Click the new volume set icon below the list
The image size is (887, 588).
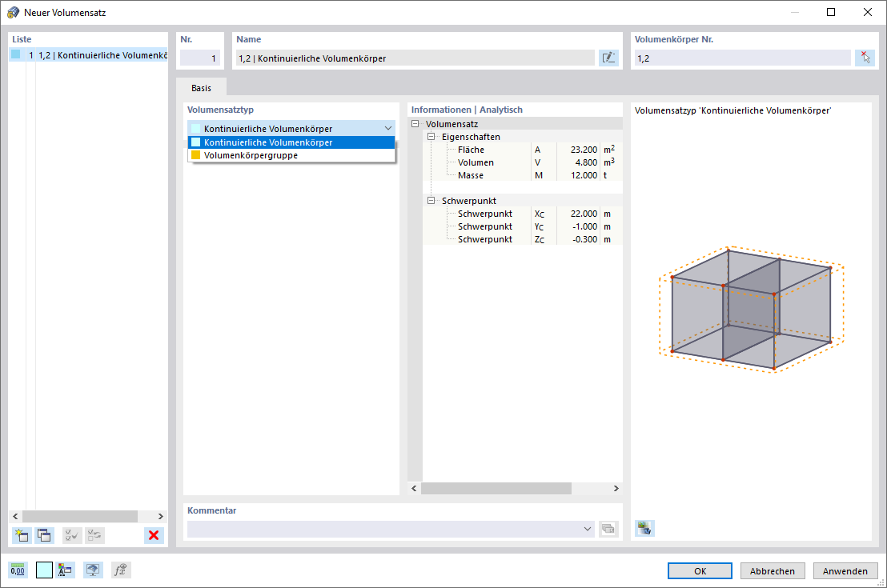[x=22, y=535]
